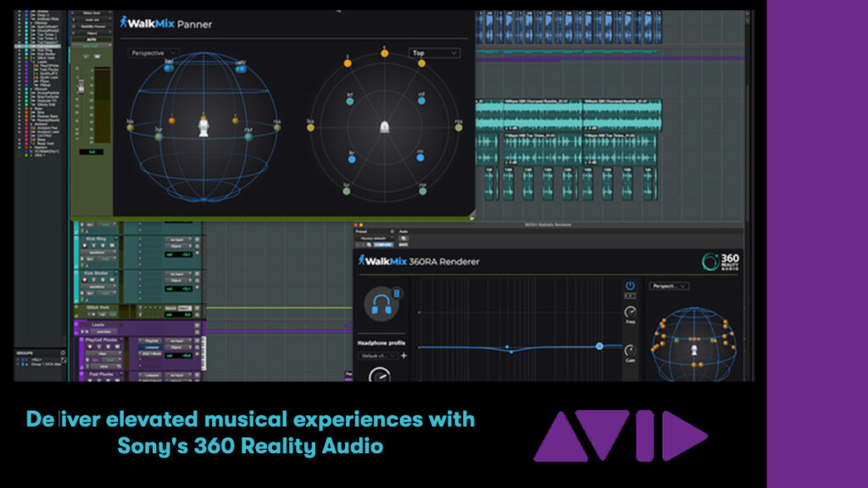This screenshot has width=868, height=488.
Task: Open the Groups panel menu icon
Action: pyautogui.click(x=62, y=352)
